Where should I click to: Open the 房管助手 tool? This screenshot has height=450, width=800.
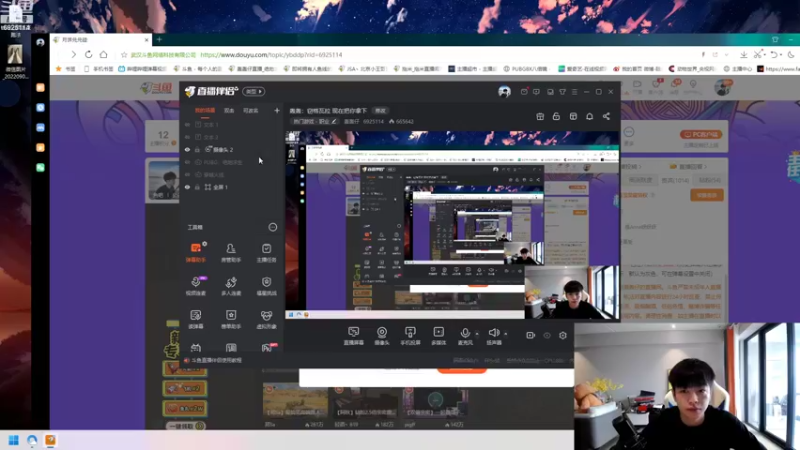pyautogui.click(x=231, y=252)
